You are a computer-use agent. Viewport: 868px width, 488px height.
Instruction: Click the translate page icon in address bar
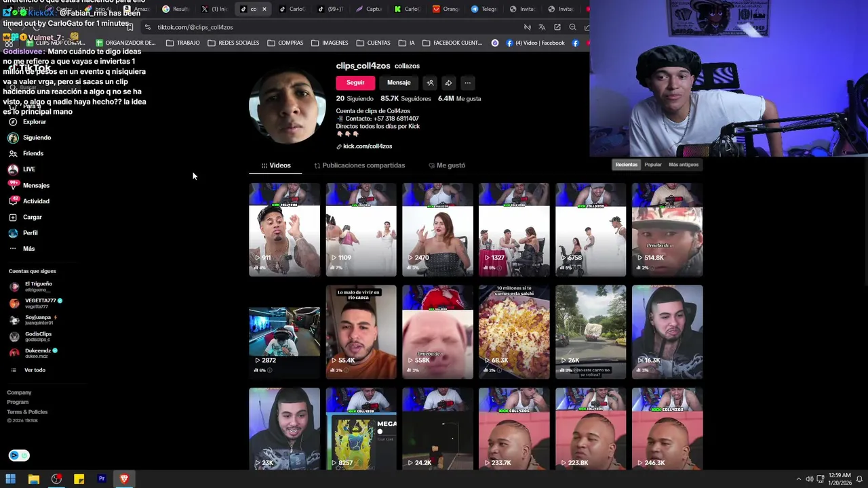point(542,27)
